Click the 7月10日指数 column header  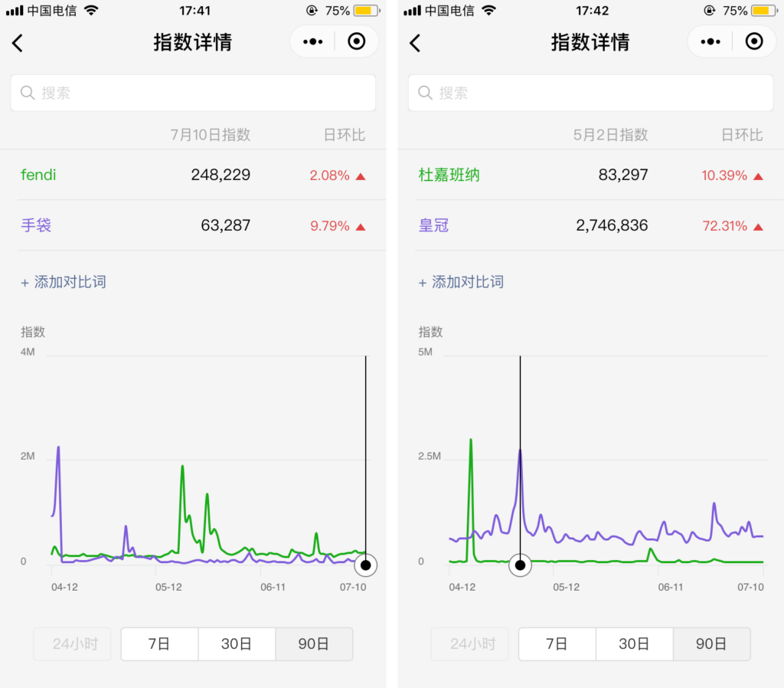[x=211, y=135]
